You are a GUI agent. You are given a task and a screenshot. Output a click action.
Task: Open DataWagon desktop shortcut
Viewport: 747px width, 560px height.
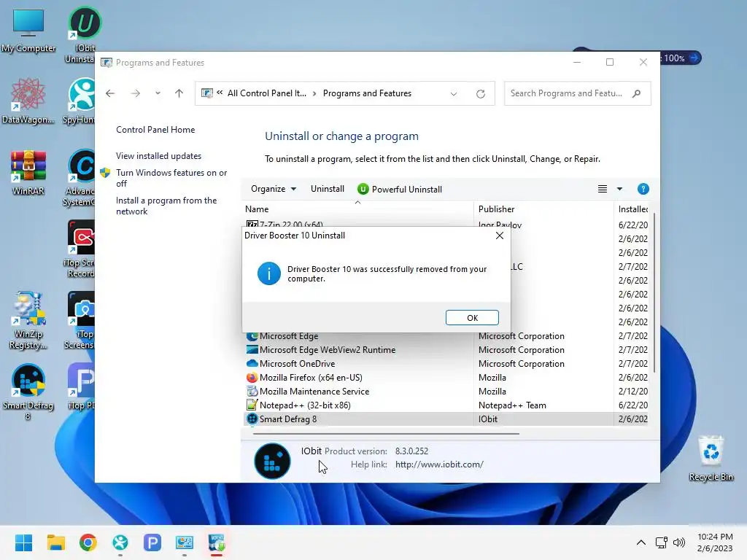[x=28, y=101]
